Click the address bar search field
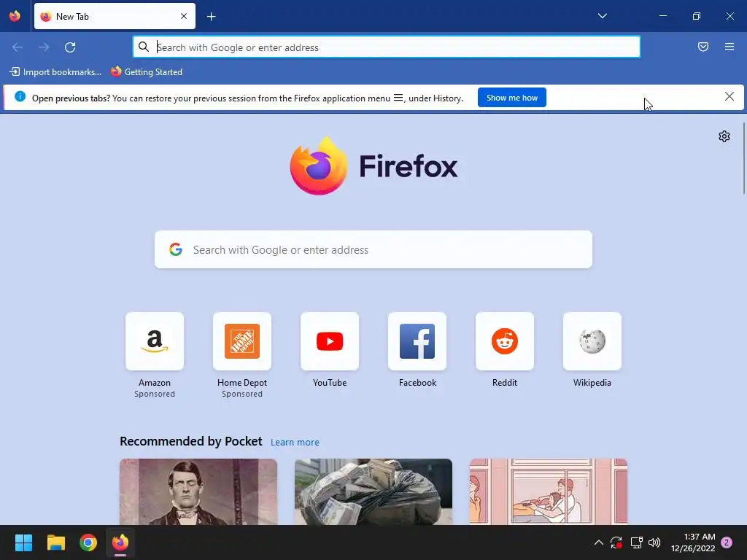The width and height of the screenshot is (747, 560). coord(387,47)
